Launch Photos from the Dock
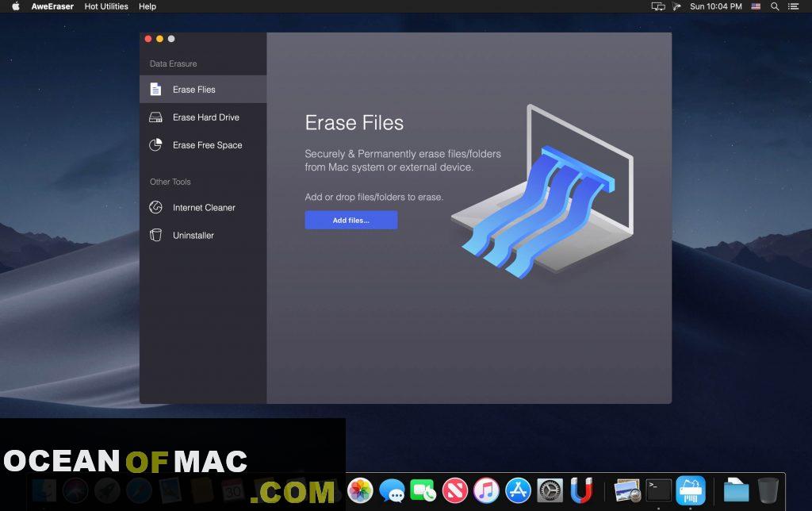The height and width of the screenshot is (511, 812). (361, 490)
